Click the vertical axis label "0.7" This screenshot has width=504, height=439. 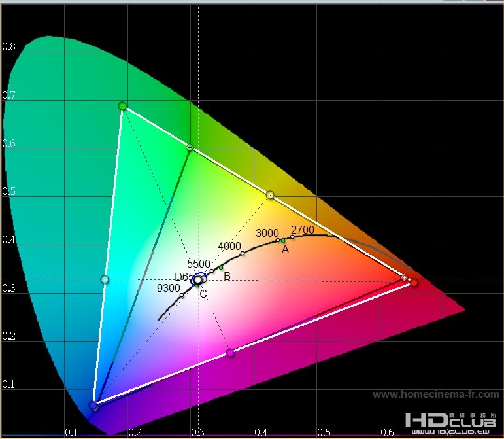pyautogui.click(x=8, y=96)
